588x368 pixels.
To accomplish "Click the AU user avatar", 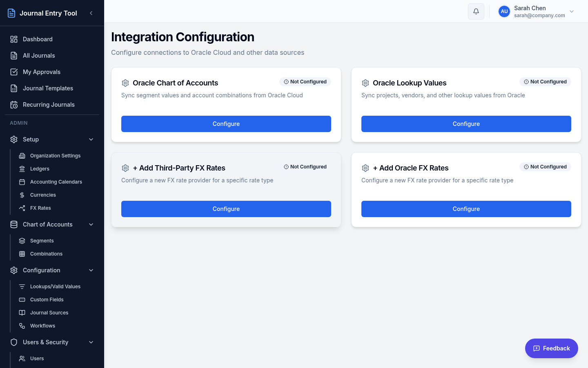I will coord(504,11).
